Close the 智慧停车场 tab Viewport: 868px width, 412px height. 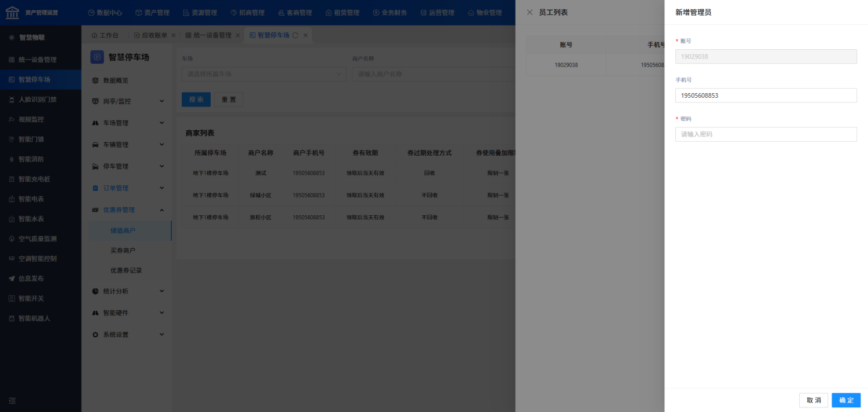tap(306, 35)
